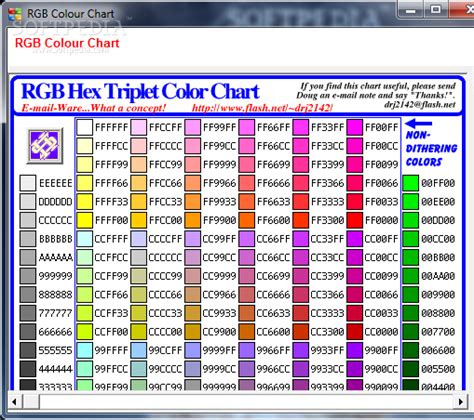Click the blue Non-Dithering Colors arrow
Viewport: 474px width, 420px height.
pos(419,123)
